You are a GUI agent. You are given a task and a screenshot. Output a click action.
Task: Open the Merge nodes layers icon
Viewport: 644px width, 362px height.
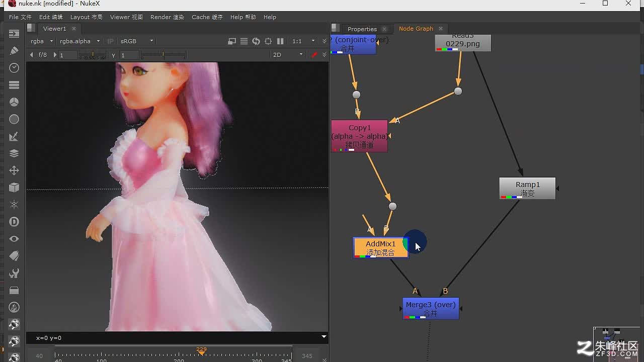(x=14, y=153)
